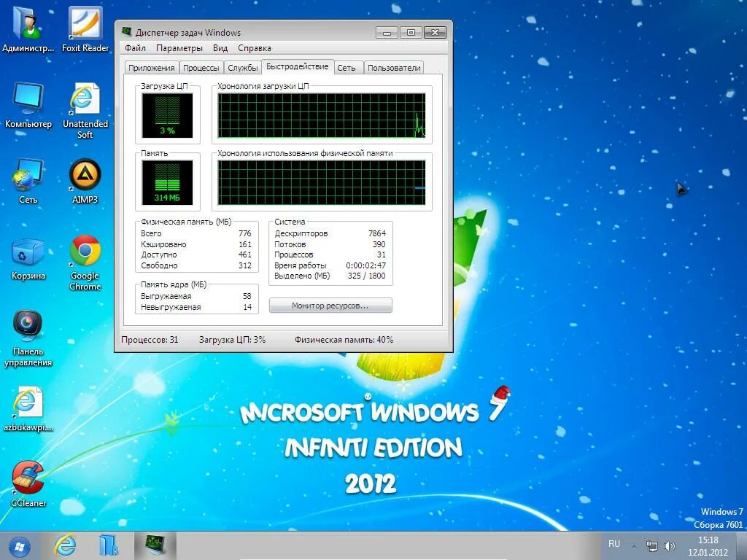Select the Task Manager taskbar button
Image resolution: width=747 pixels, height=560 pixels.
click(155, 545)
